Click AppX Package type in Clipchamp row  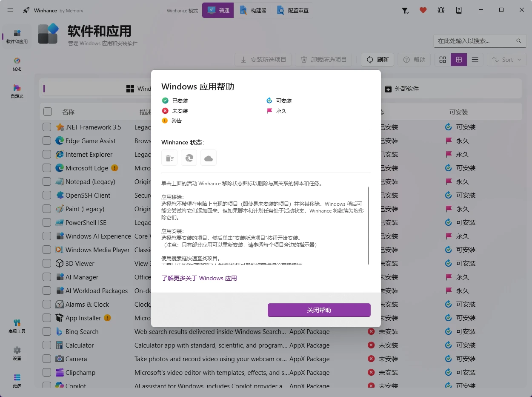[309, 372]
